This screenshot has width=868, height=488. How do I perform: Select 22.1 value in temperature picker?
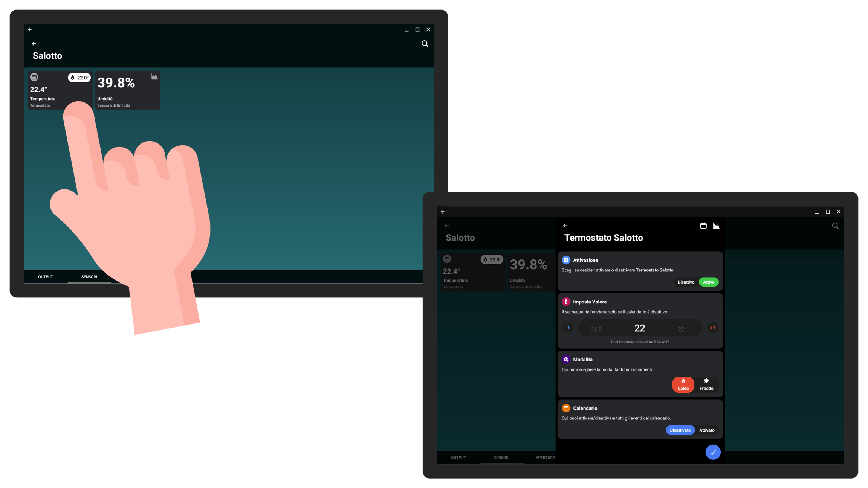(x=683, y=329)
